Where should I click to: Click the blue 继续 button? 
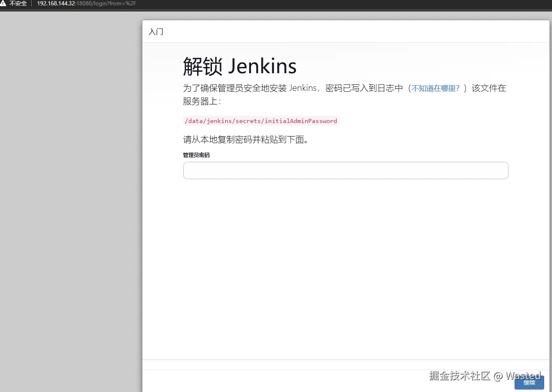coord(529,383)
